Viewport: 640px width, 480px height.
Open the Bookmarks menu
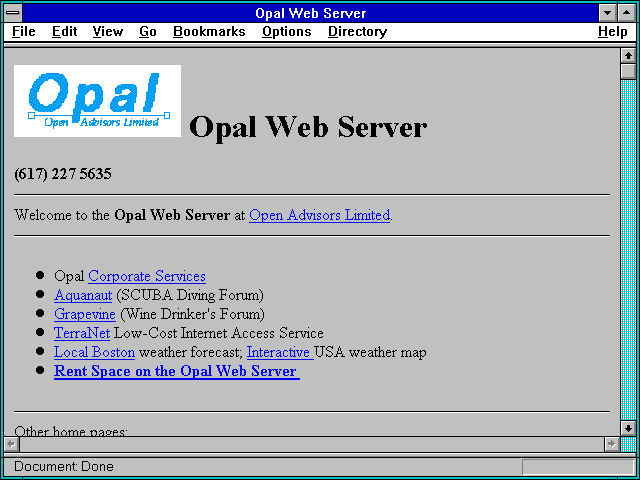click(209, 31)
